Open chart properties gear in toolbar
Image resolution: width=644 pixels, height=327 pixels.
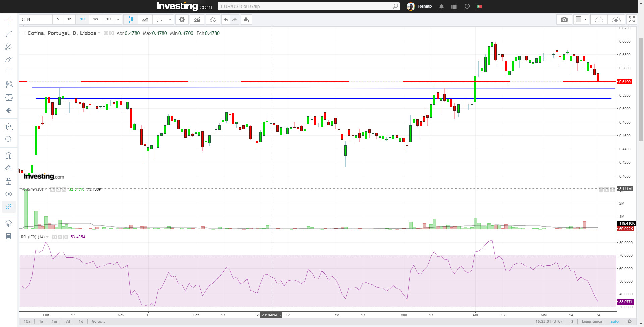click(182, 19)
